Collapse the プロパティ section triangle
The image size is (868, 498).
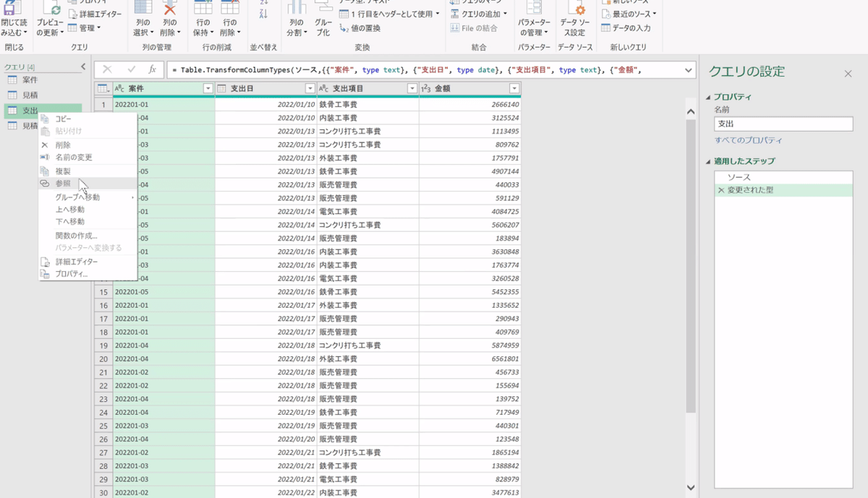tap(708, 97)
